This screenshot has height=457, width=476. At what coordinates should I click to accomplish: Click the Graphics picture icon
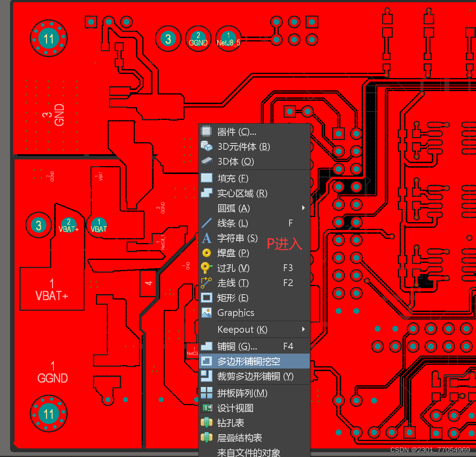207,313
